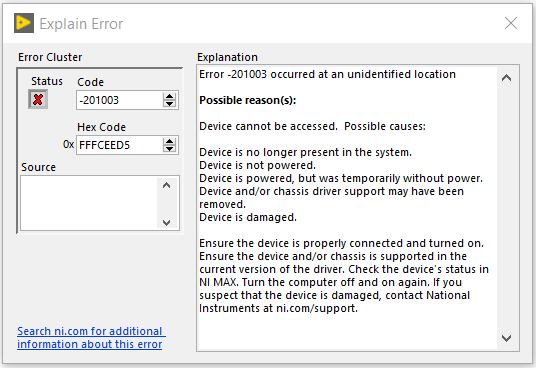Click Source box scroll up arrow
Viewport: 536px width, 368px height.
coord(166,186)
